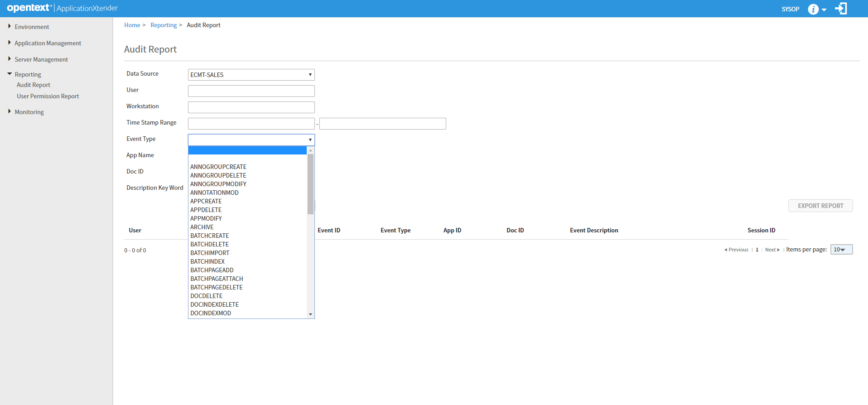This screenshot has height=405, width=868.
Task: Go to Previous results page
Action: click(x=736, y=250)
